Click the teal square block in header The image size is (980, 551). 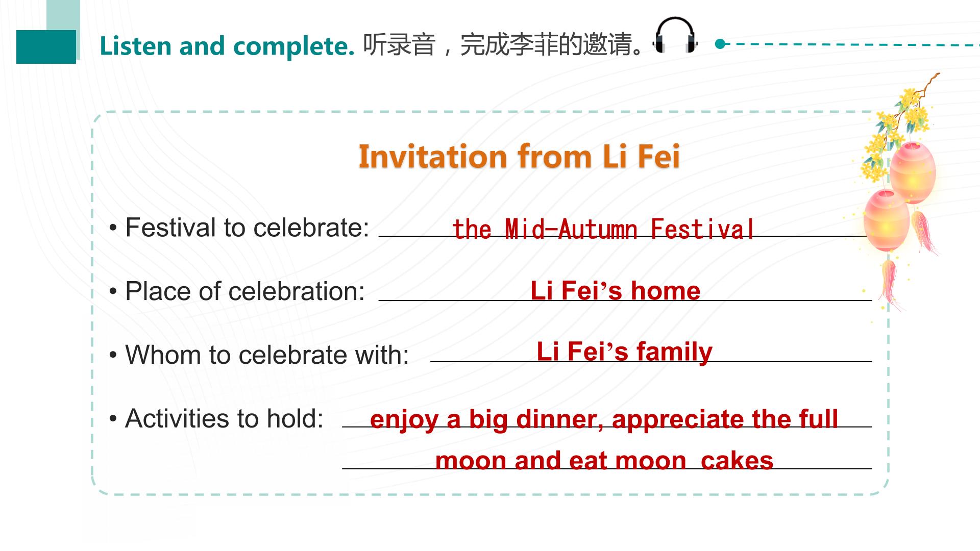[46, 47]
